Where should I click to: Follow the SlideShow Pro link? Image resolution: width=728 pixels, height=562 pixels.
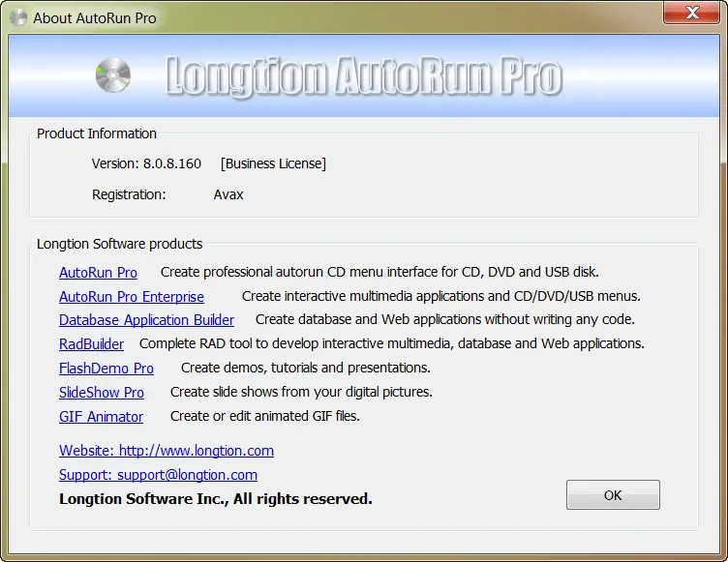click(102, 393)
